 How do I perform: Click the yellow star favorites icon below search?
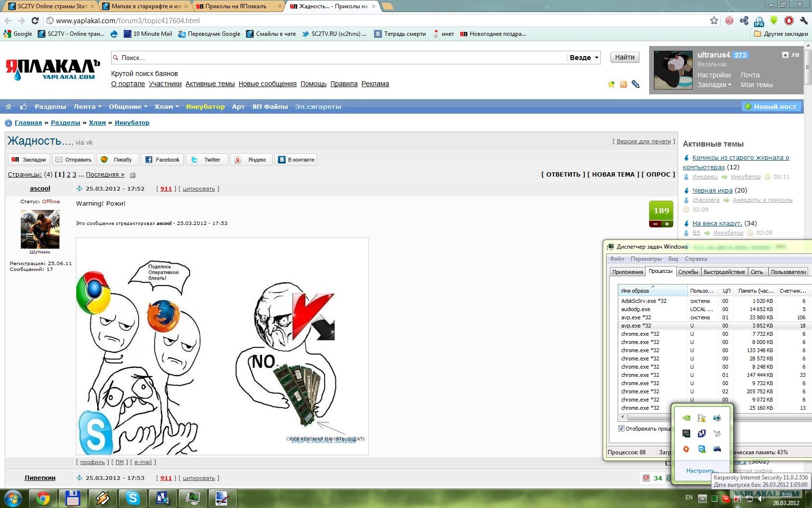pyautogui.click(x=611, y=84)
